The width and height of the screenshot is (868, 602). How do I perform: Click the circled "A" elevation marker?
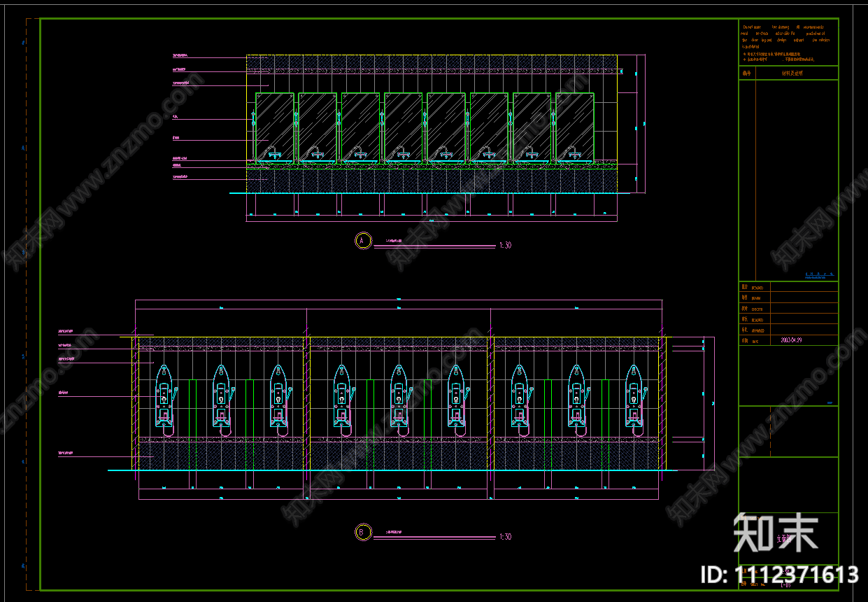point(362,241)
